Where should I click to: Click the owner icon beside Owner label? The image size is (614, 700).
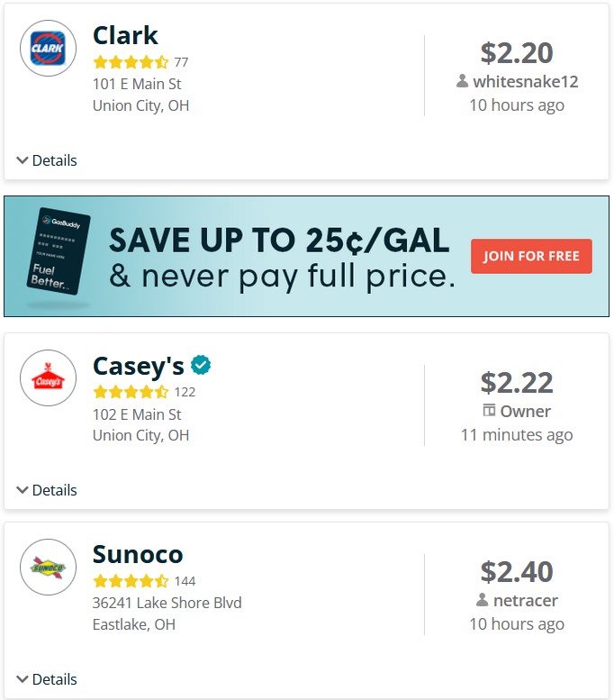pyautogui.click(x=489, y=411)
